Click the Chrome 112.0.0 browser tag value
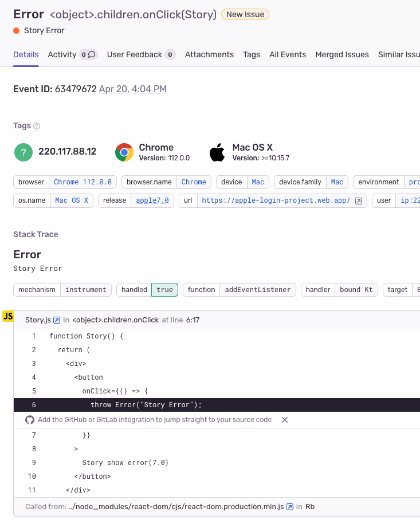This screenshot has height=528, width=420. click(83, 182)
